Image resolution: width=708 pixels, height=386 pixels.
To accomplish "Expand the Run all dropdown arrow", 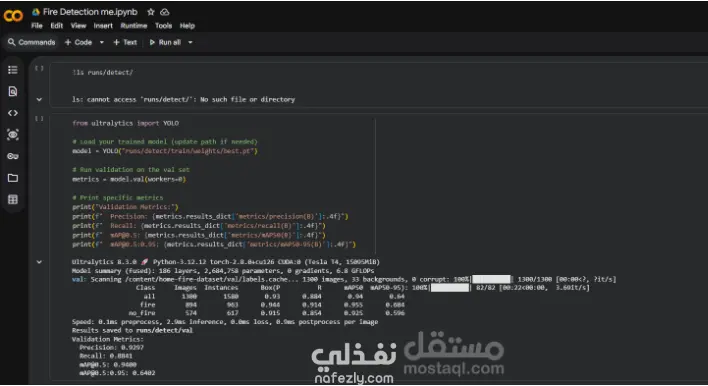I will 190,42.
